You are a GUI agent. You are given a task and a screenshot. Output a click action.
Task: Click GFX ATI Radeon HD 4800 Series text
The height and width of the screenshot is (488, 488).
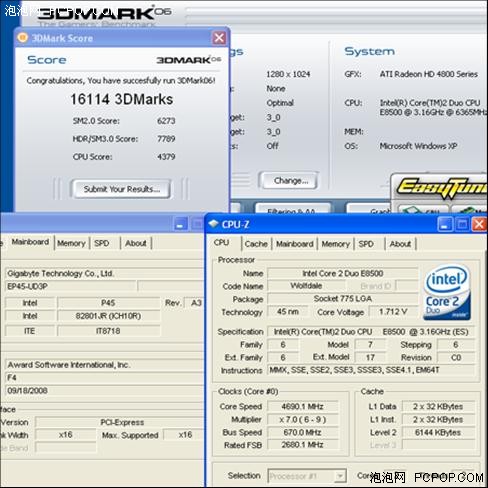429,74
